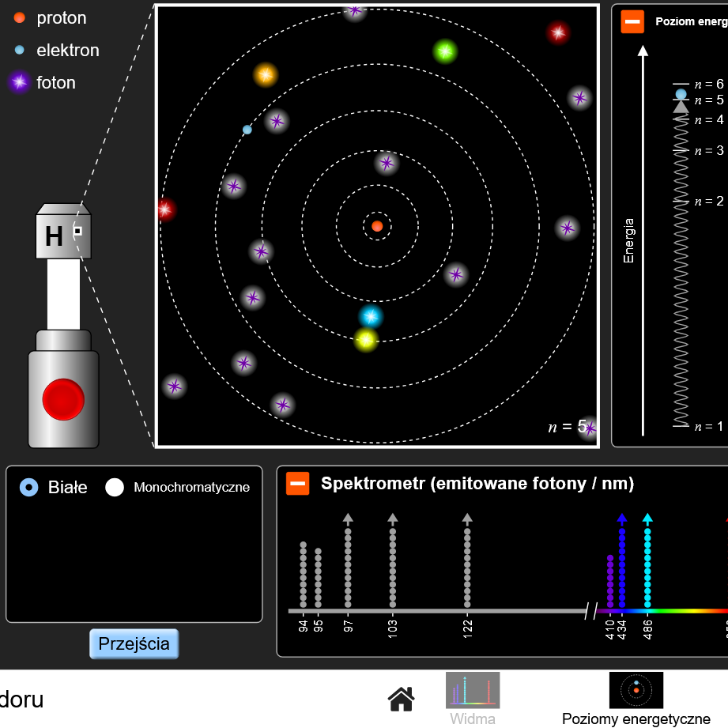
Task: Click the orange proton at atom center
Action: tap(377, 226)
